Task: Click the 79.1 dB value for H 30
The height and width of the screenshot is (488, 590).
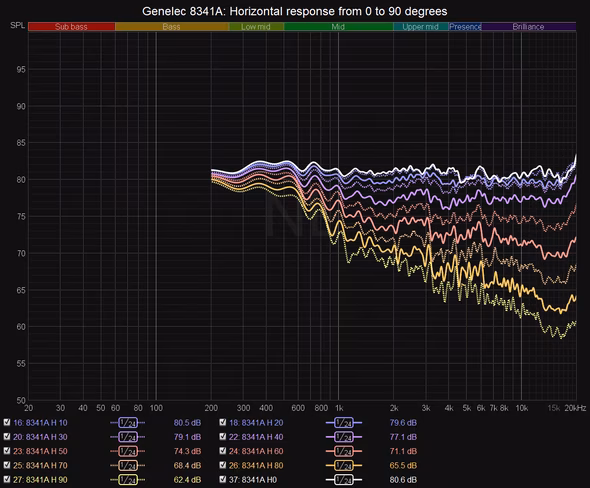Action: (x=187, y=437)
